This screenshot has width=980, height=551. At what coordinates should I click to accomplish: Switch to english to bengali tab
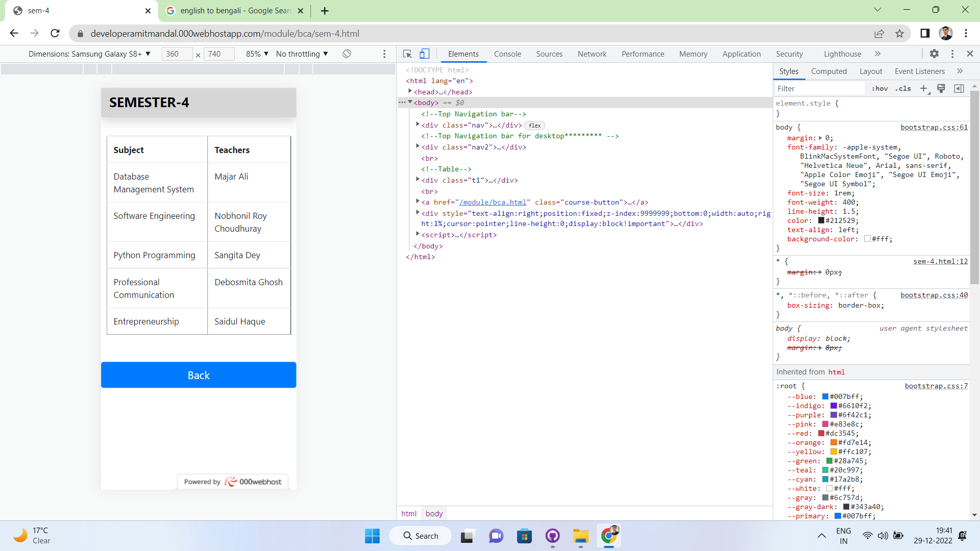point(235,11)
